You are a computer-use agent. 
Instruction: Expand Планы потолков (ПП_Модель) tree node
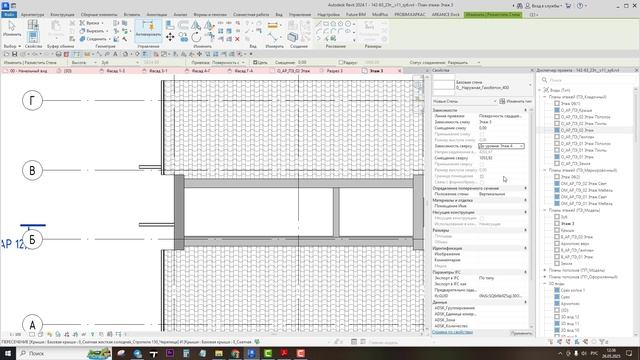[545, 270]
